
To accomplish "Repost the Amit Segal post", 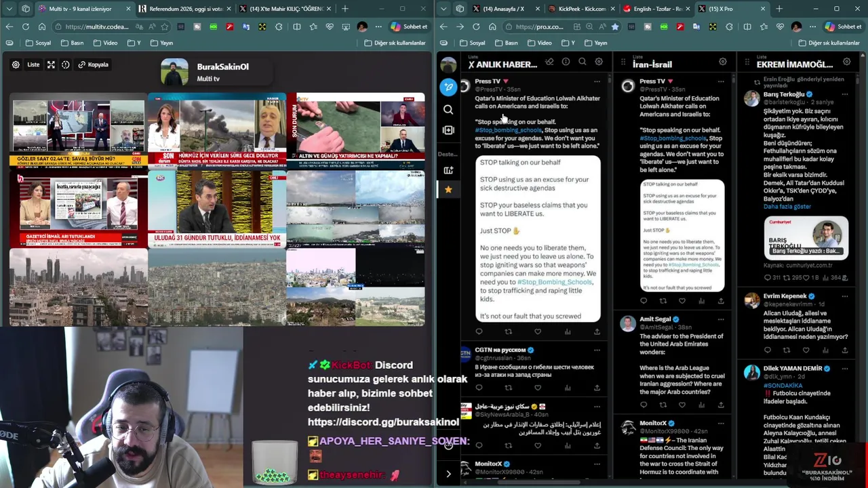I will click(x=663, y=405).
